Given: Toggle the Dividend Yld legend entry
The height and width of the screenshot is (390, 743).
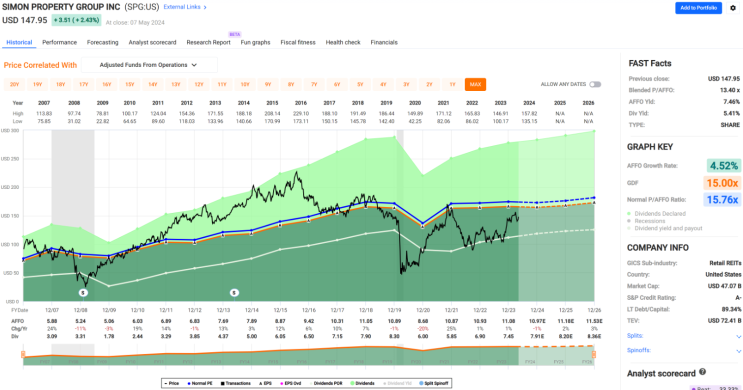Looking at the screenshot, I should (397, 383).
